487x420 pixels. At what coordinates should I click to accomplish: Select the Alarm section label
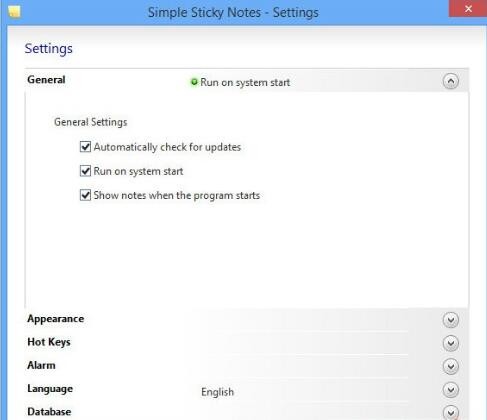pos(41,365)
